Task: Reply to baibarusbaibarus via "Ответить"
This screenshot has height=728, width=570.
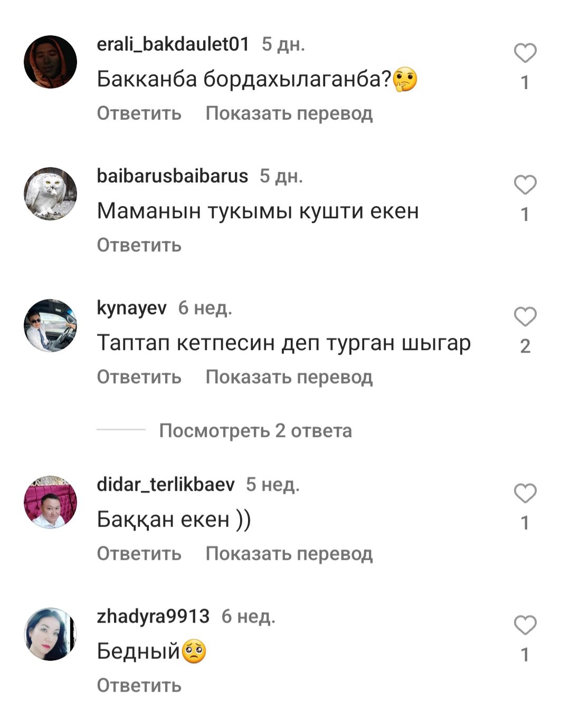Action: point(139,245)
